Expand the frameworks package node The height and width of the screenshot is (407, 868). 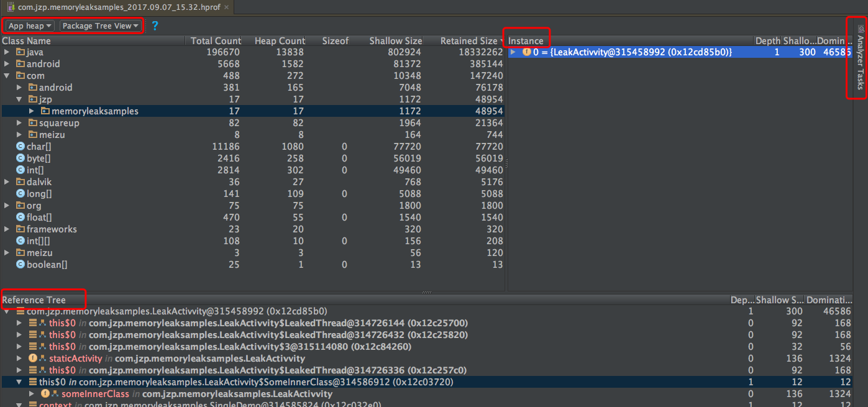point(7,229)
